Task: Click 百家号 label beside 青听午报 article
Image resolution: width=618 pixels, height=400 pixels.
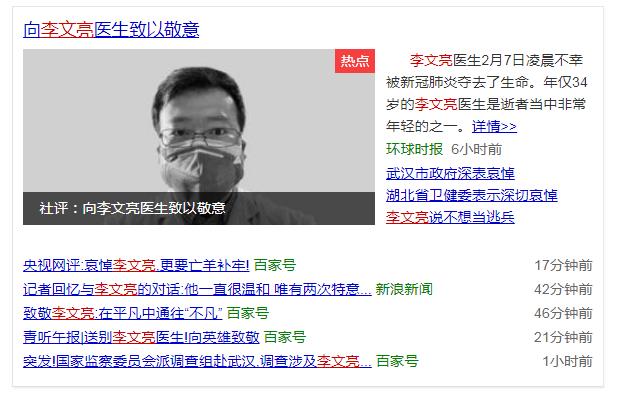Action: click(285, 337)
